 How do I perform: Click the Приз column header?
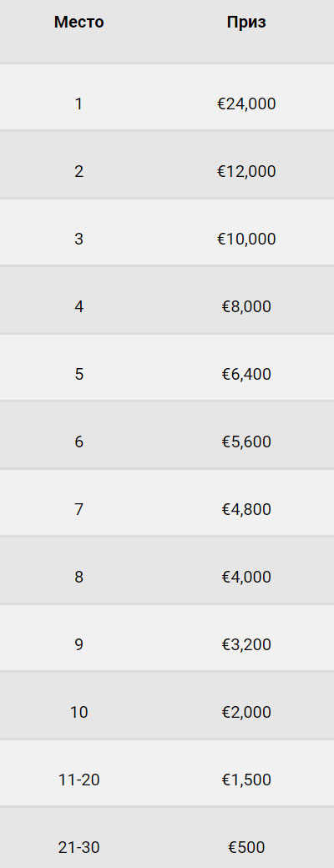246,23
